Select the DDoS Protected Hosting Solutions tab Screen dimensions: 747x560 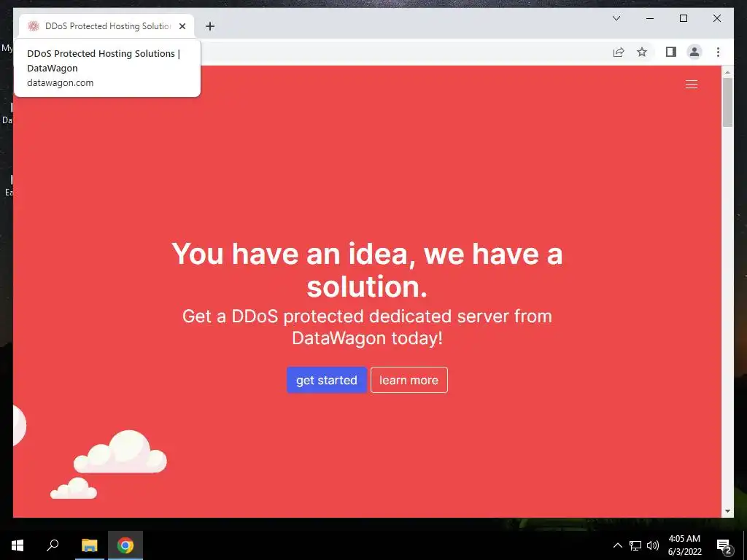tap(107, 26)
